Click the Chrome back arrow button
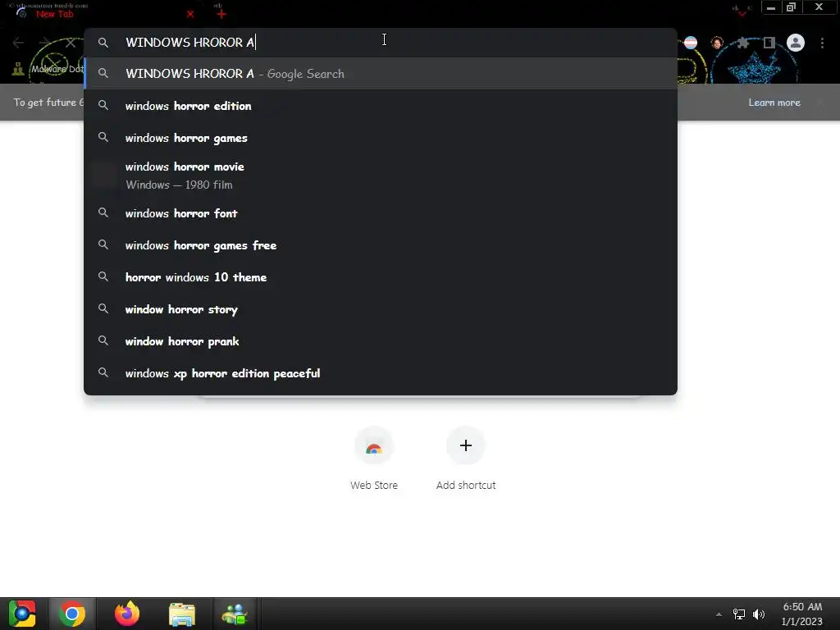840x630 pixels. tap(18, 43)
